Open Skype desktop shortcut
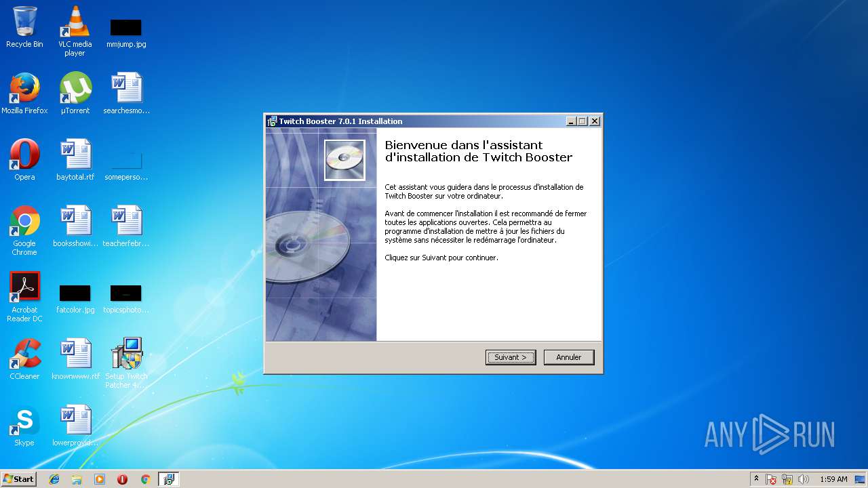The image size is (868, 488). pos(24,426)
